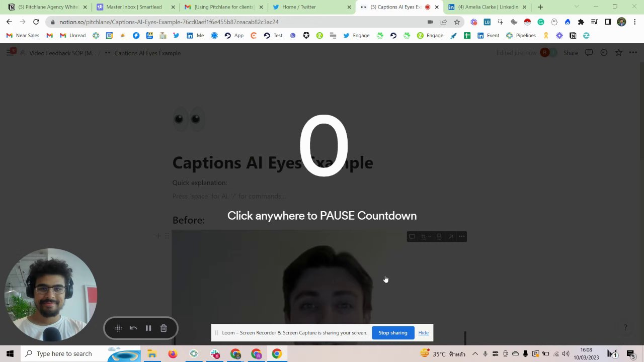
Task: Open the Chrome extensions puzzle menu
Action: pos(581,22)
